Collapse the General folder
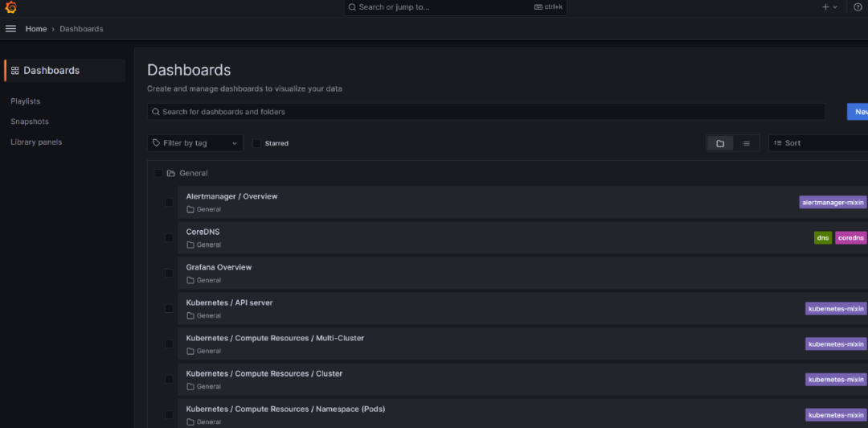The image size is (868, 428). pyautogui.click(x=171, y=174)
